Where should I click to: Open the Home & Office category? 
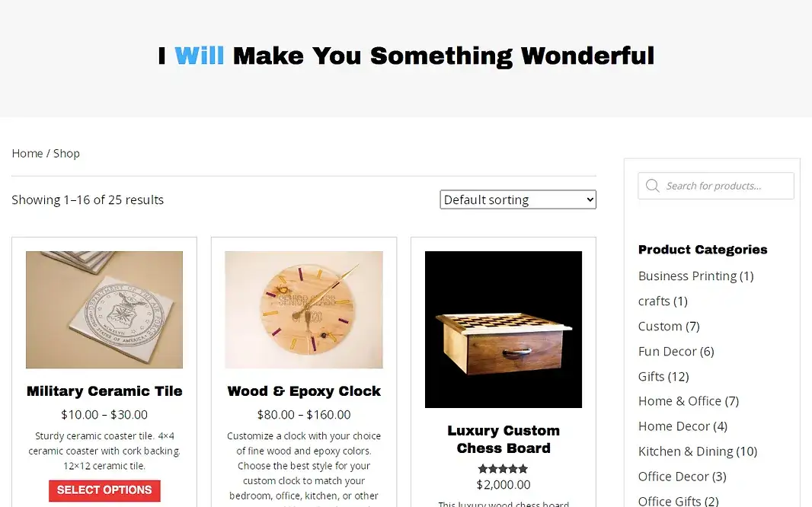coord(679,401)
